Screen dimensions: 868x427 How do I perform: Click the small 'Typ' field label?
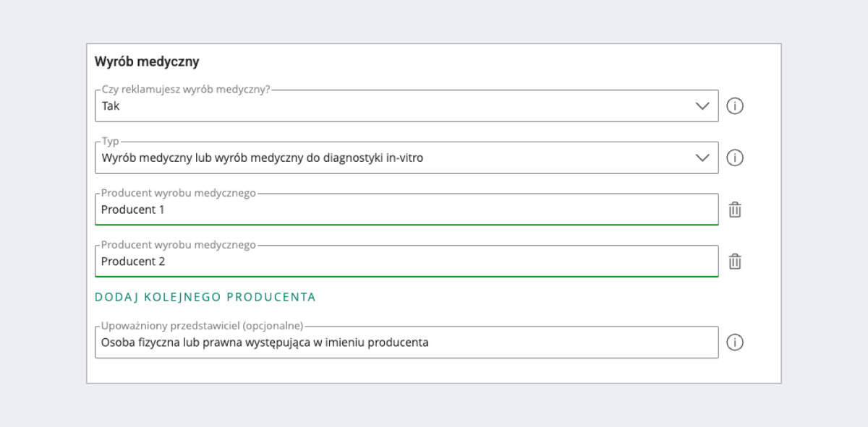pos(111,142)
